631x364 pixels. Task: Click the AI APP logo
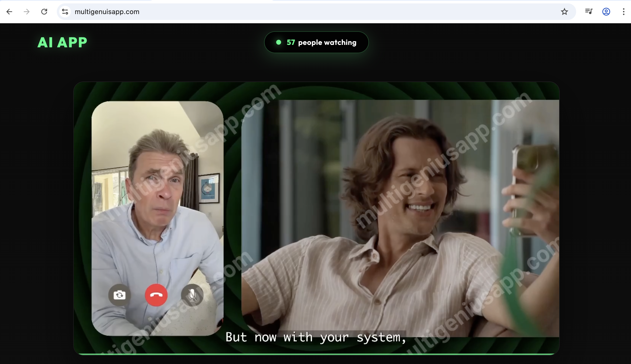pyautogui.click(x=62, y=42)
